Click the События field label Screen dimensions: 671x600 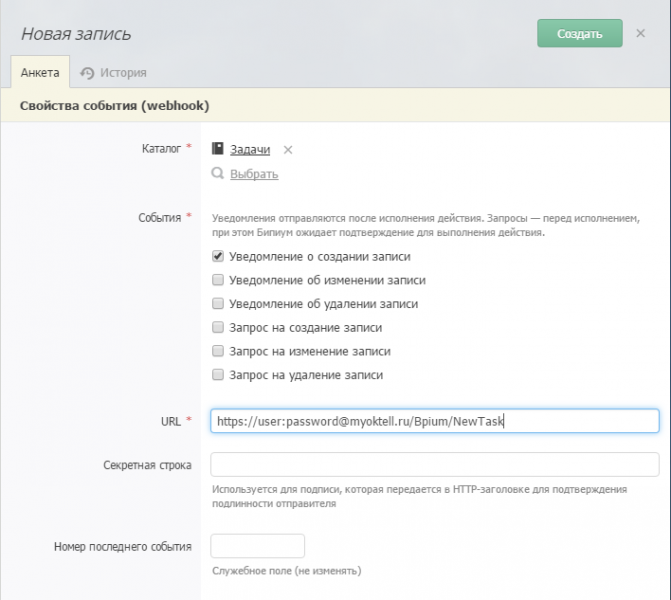(x=160, y=218)
